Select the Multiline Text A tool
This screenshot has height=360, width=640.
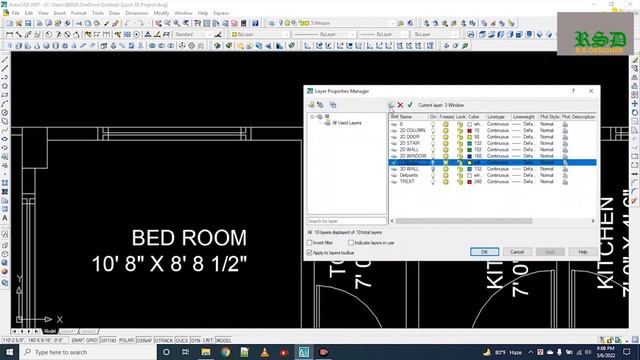tap(4, 218)
